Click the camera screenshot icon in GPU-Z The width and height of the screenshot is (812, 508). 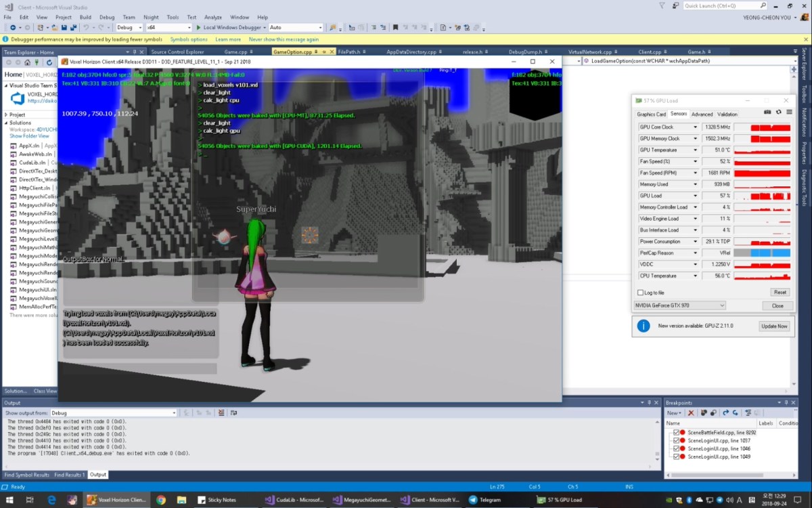[x=767, y=112]
